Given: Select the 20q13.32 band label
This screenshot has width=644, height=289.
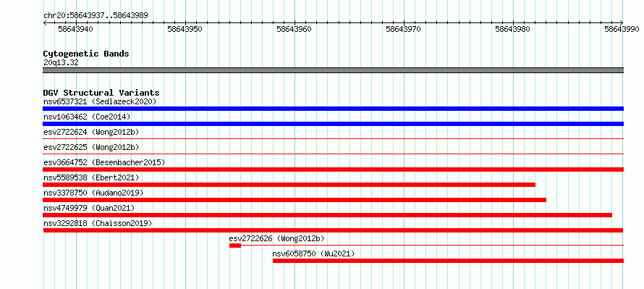Looking at the screenshot, I should pos(61,63).
